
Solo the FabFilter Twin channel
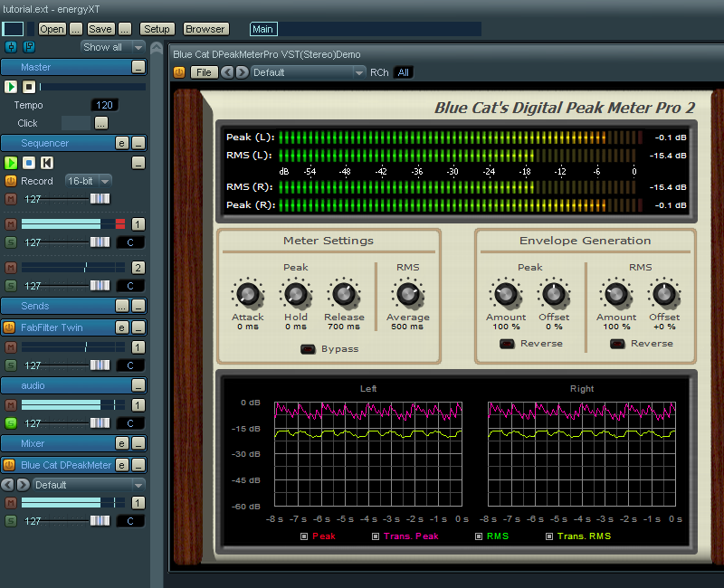click(11, 365)
